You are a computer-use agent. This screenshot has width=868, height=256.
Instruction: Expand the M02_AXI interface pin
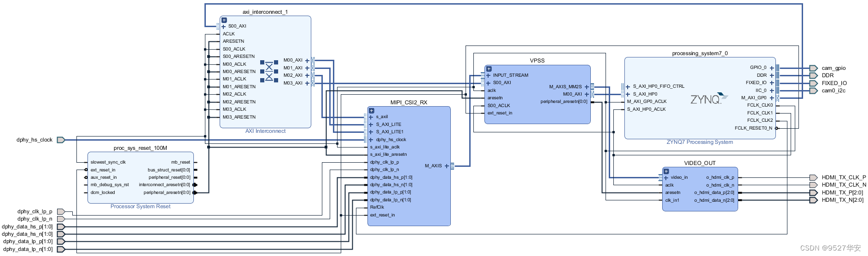(307, 75)
